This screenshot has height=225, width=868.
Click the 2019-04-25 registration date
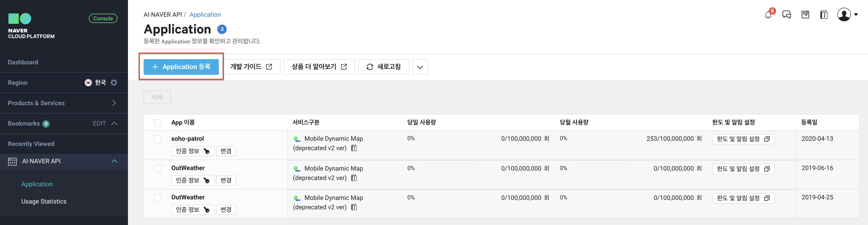[817, 197]
